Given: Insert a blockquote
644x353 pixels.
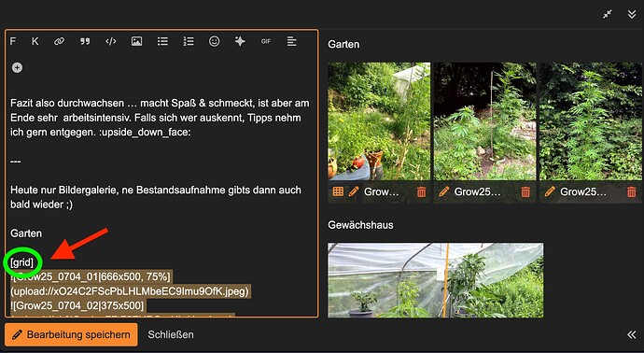Looking at the screenshot, I should tap(85, 41).
